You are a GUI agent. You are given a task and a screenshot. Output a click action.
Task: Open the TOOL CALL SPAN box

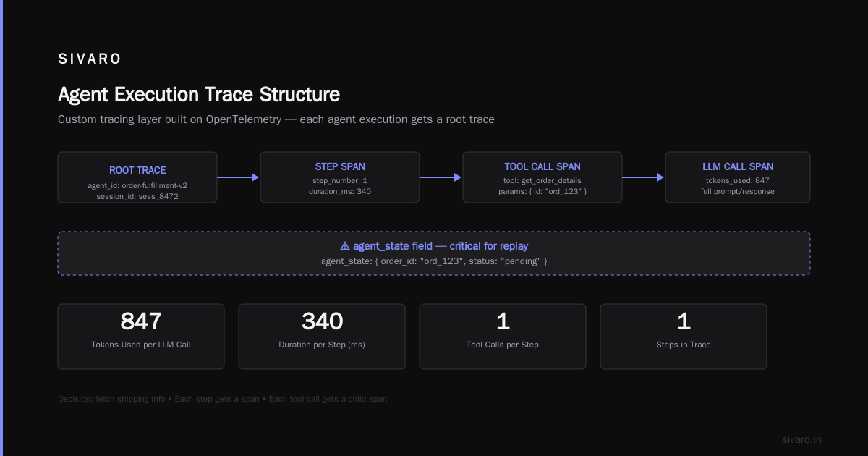pyautogui.click(x=542, y=177)
